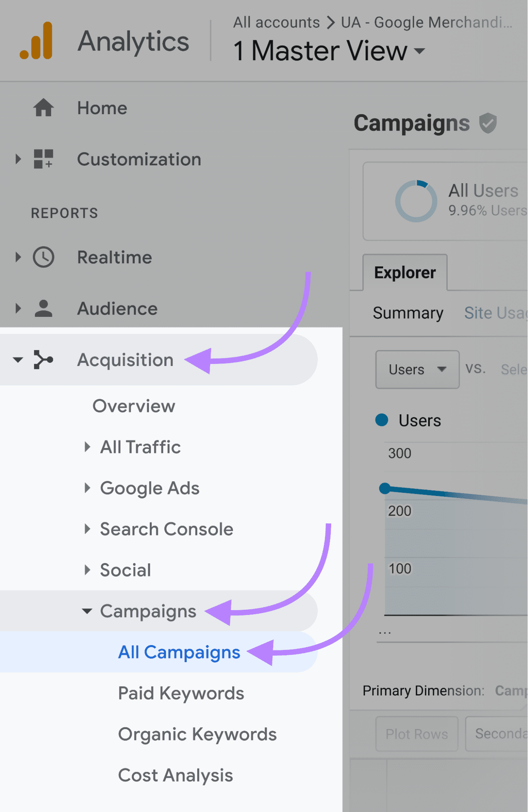Select the Site Usage metric group

(496, 313)
